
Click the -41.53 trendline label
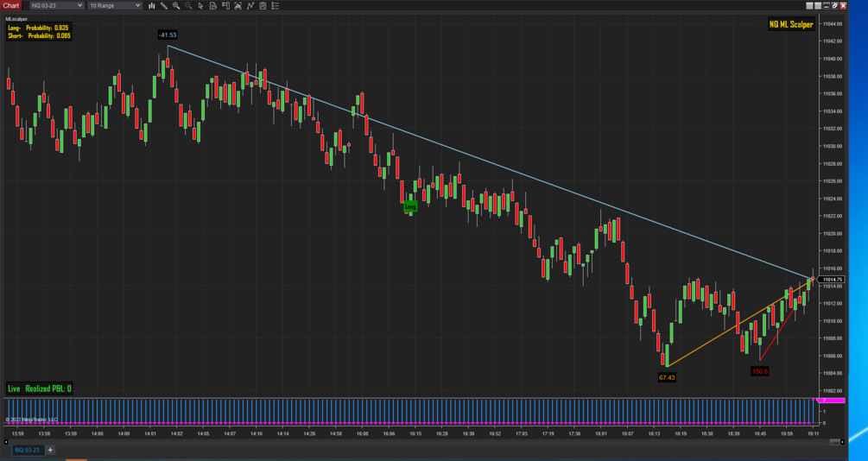click(x=168, y=35)
